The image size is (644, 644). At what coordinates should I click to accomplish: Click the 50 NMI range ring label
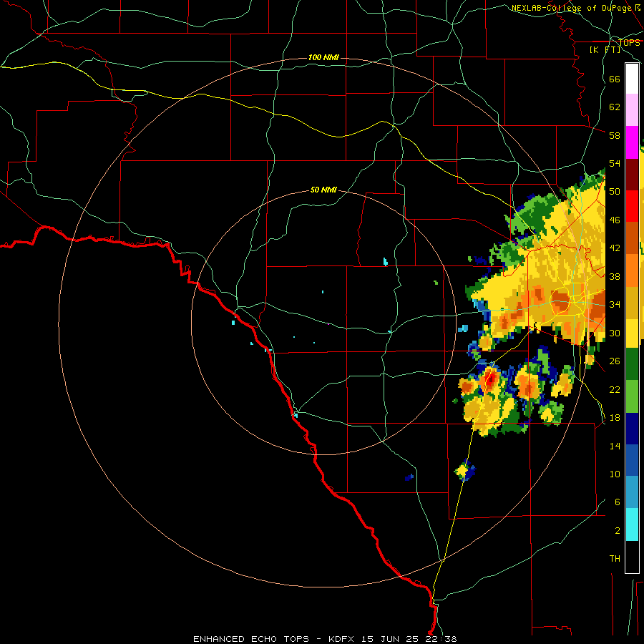pyautogui.click(x=323, y=190)
